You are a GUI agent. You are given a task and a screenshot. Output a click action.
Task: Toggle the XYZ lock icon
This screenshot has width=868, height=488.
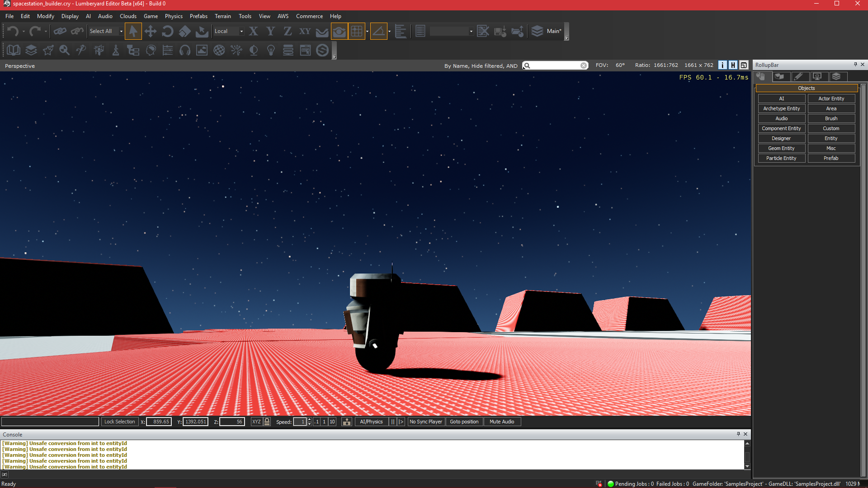coord(267,422)
